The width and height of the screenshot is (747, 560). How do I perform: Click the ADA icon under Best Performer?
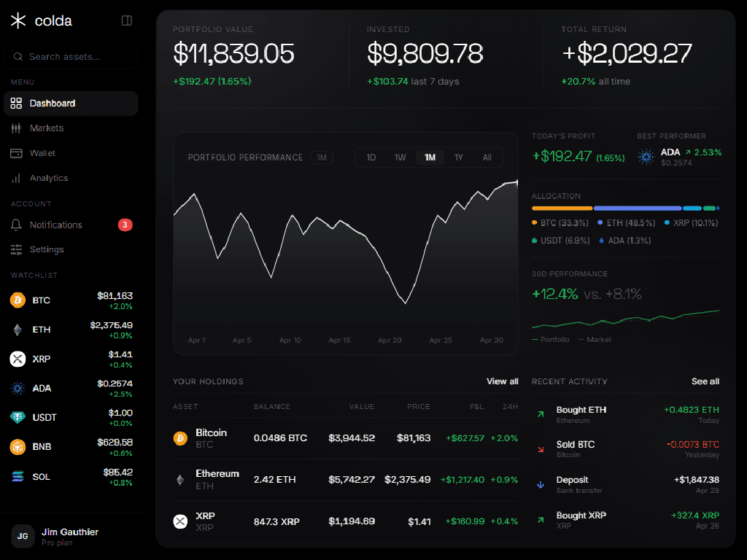point(646,157)
